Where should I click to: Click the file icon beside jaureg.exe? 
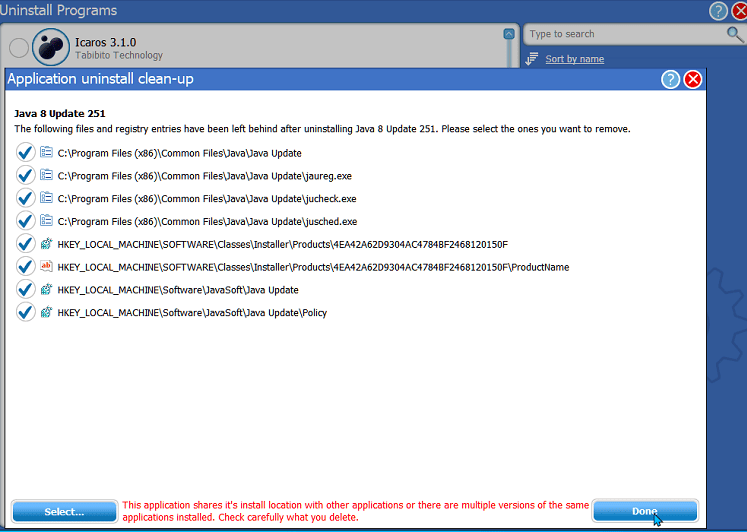(46, 175)
